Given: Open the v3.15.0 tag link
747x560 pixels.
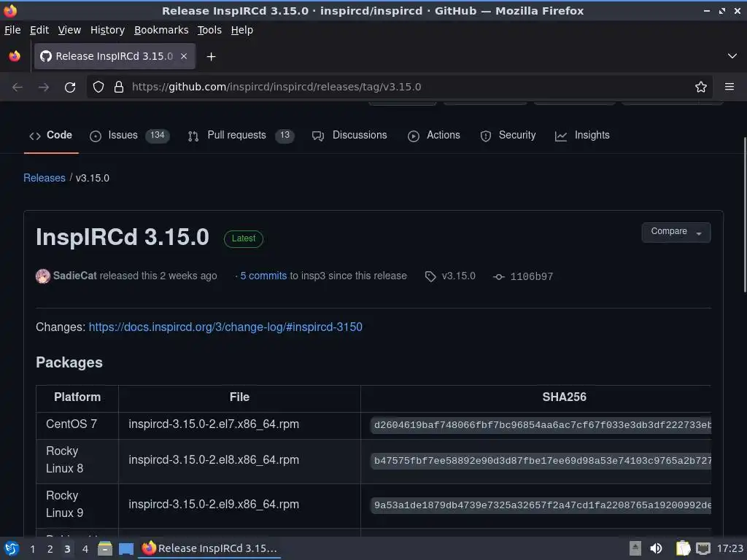Looking at the screenshot, I should tap(458, 276).
